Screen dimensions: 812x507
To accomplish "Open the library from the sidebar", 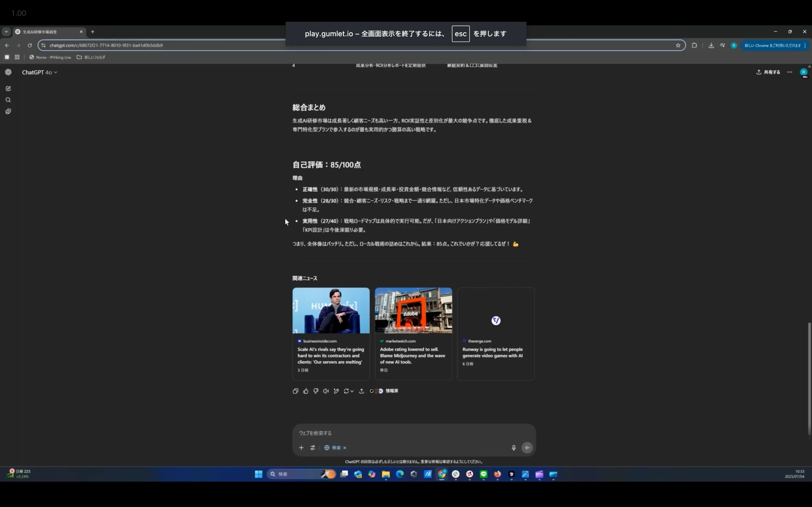I will point(8,111).
